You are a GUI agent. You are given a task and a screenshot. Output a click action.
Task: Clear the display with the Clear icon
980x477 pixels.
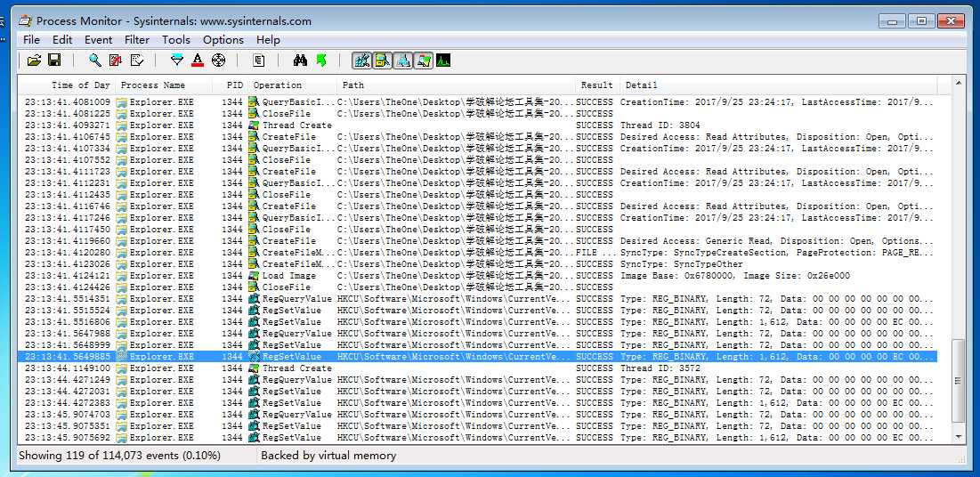click(137, 61)
